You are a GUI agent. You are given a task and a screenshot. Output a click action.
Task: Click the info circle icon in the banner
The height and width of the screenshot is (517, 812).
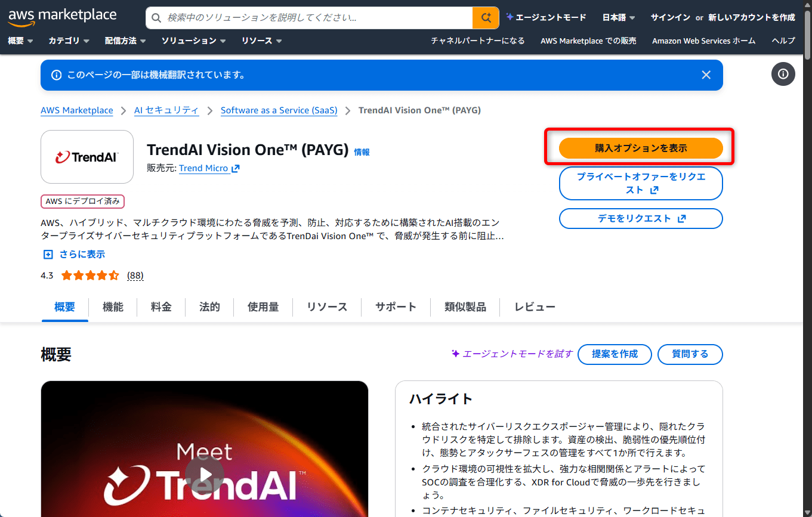57,75
